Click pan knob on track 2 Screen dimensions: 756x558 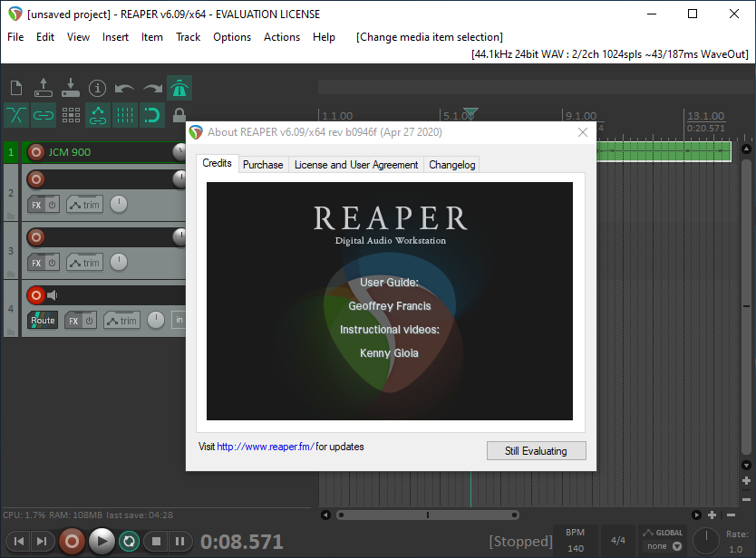click(x=119, y=205)
